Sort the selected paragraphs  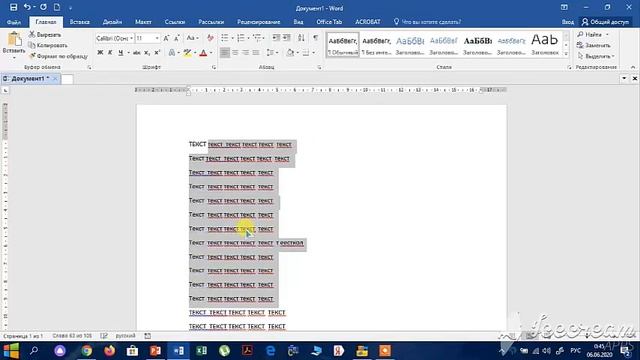pyautogui.click(x=301, y=38)
